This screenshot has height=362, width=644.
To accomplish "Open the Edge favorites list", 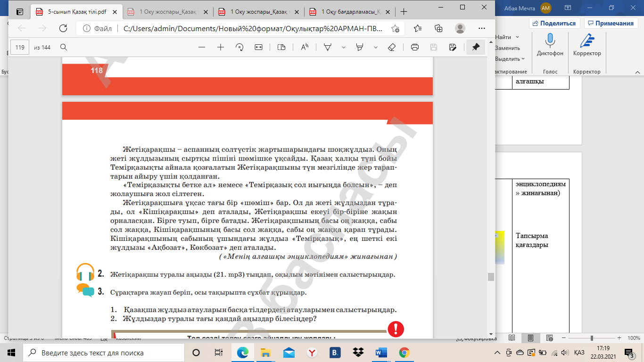I will click(x=417, y=28).
